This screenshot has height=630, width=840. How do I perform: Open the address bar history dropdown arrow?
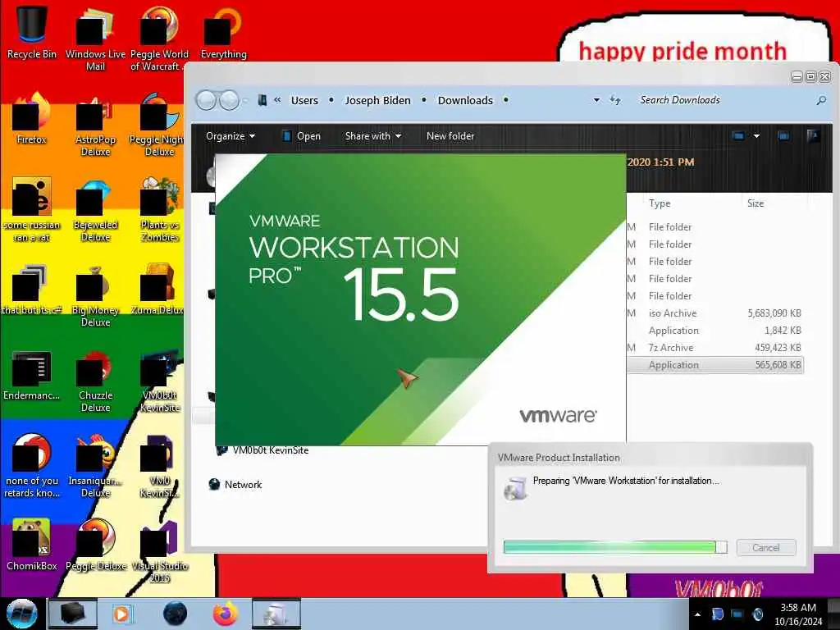tap(596, 100)
